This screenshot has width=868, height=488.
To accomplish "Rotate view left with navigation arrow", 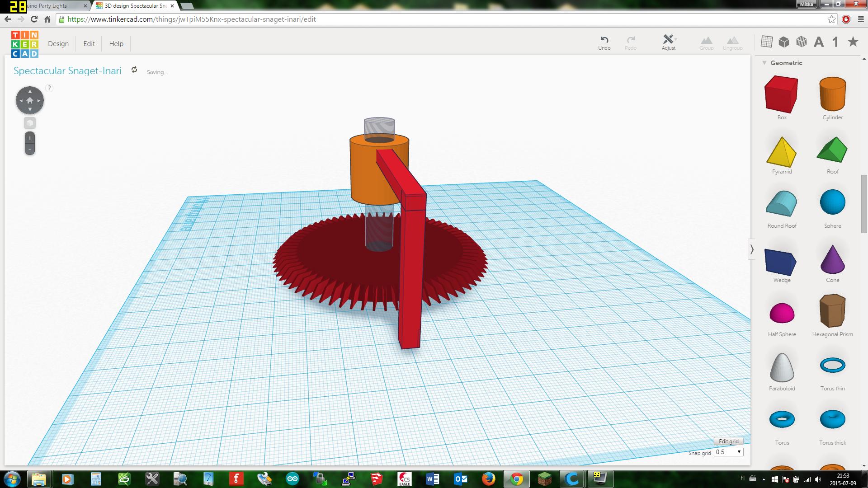I will tap(21, 100).
